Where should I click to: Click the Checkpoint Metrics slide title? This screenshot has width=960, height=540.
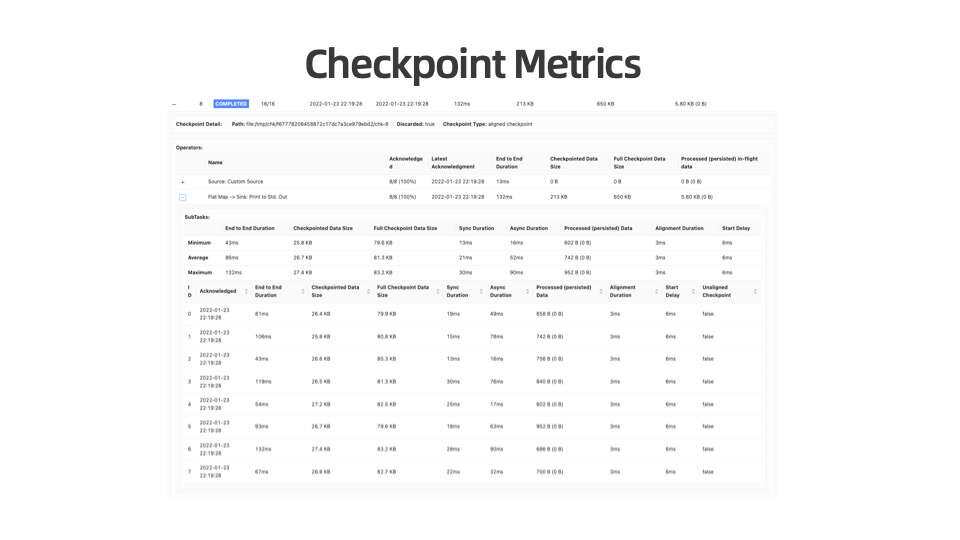[473, 64]
